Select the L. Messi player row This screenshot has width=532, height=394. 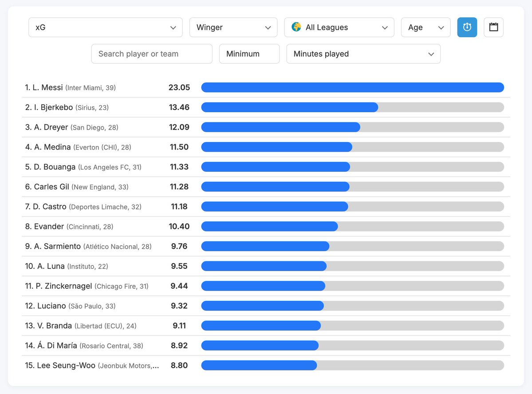[x=266, y=87]
